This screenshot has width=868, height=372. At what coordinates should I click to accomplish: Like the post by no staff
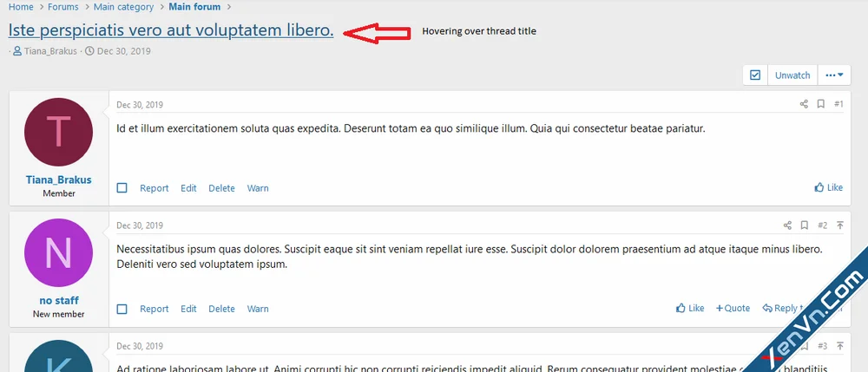pos(690,308)
